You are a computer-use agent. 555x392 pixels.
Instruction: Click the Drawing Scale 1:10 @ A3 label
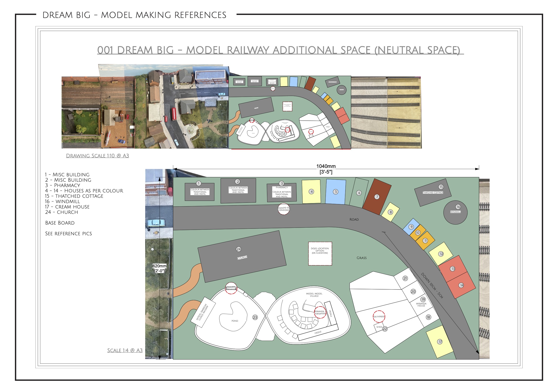pos(97,156)
